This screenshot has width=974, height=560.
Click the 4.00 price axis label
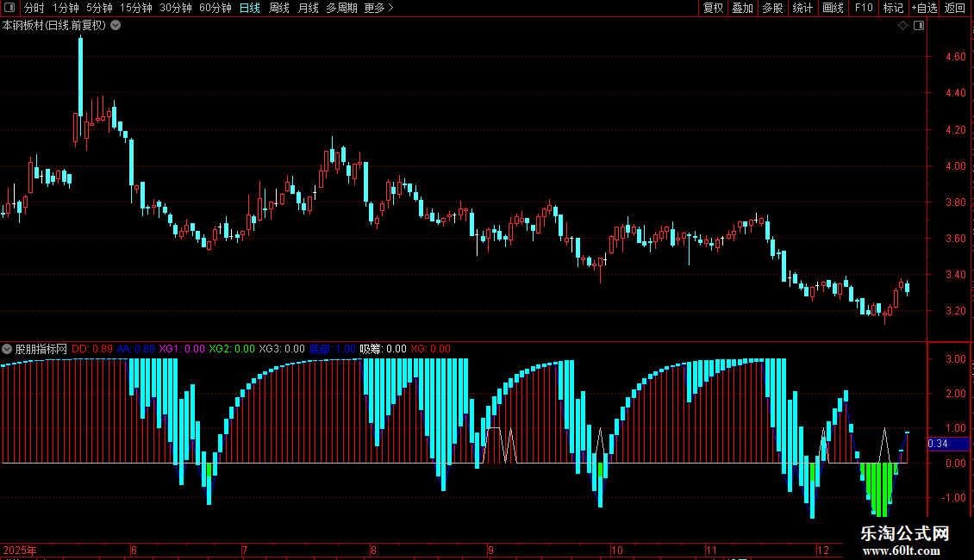tap(955, 165)
